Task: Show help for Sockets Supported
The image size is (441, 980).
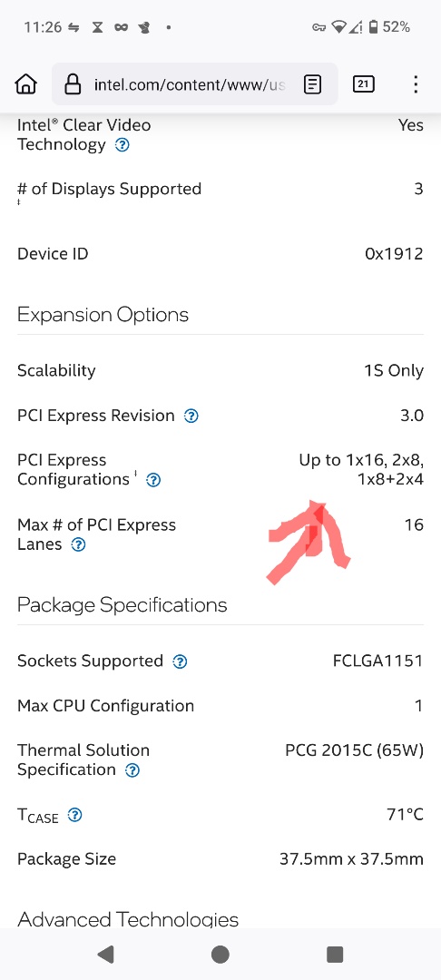Action: click(180, 661)
